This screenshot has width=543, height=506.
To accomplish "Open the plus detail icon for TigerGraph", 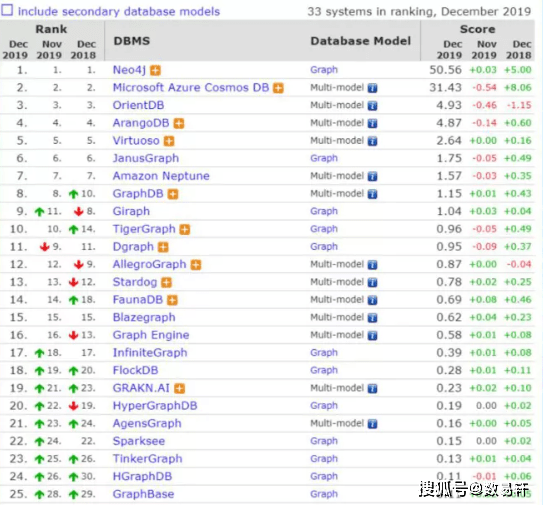I will pos(185,230).
